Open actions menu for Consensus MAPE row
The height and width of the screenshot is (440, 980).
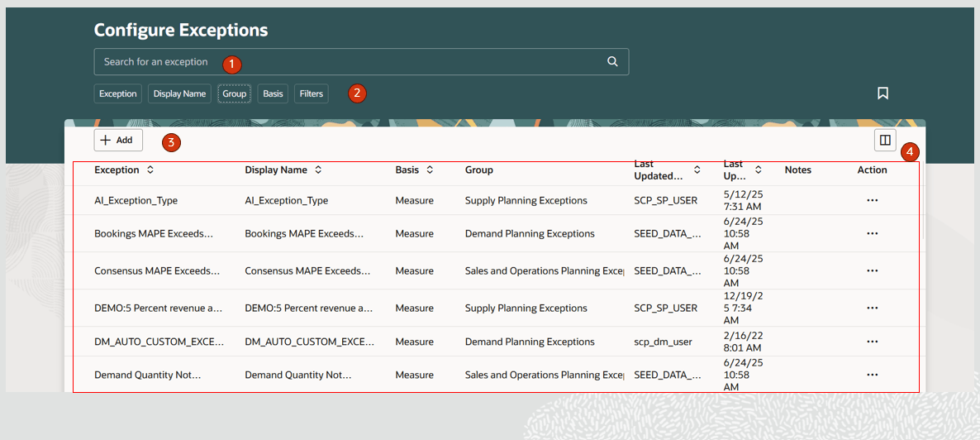pyautogui.click(x=872, y=271)
